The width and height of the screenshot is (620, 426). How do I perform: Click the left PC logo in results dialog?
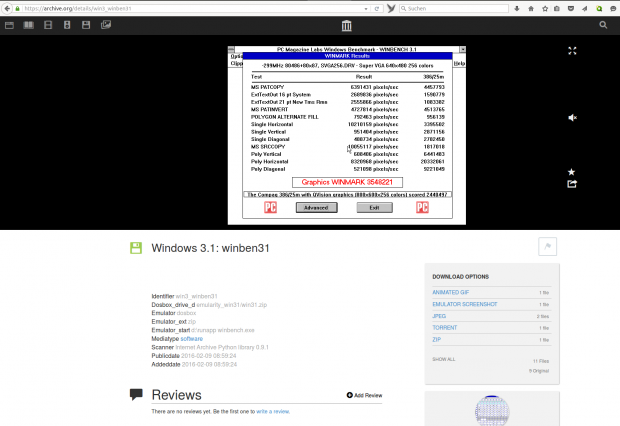270,207
